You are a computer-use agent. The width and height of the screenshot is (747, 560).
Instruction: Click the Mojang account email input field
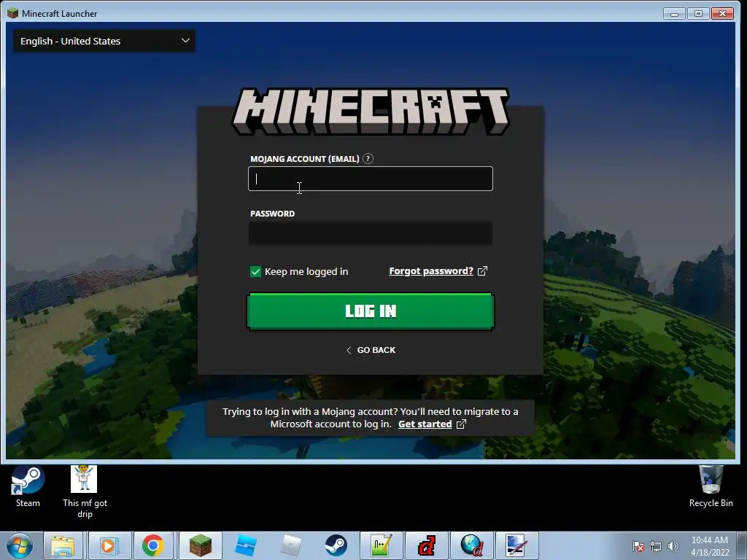[370, 179]
